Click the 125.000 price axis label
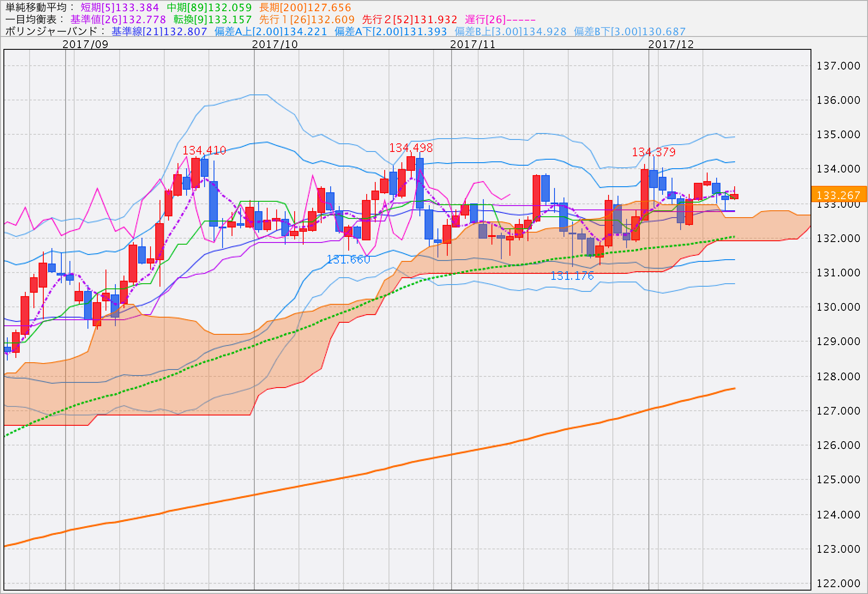This screenshot has width=868, height=594. point(838,479)
